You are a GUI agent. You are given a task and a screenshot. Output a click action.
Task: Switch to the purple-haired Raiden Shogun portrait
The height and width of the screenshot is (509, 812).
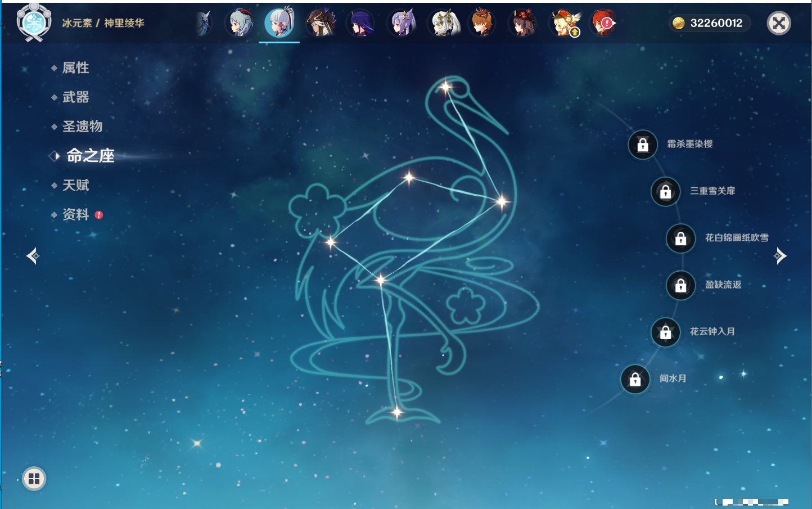pos(360,24)
